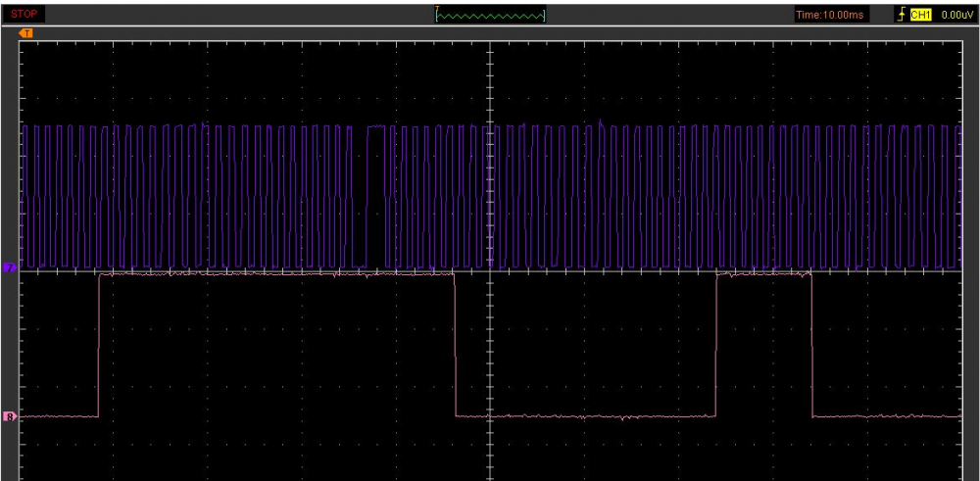The width and height of the screenshot is (980, 481).
Task: Select the yellow CH1 trigger source label
Action: (920, 15)
